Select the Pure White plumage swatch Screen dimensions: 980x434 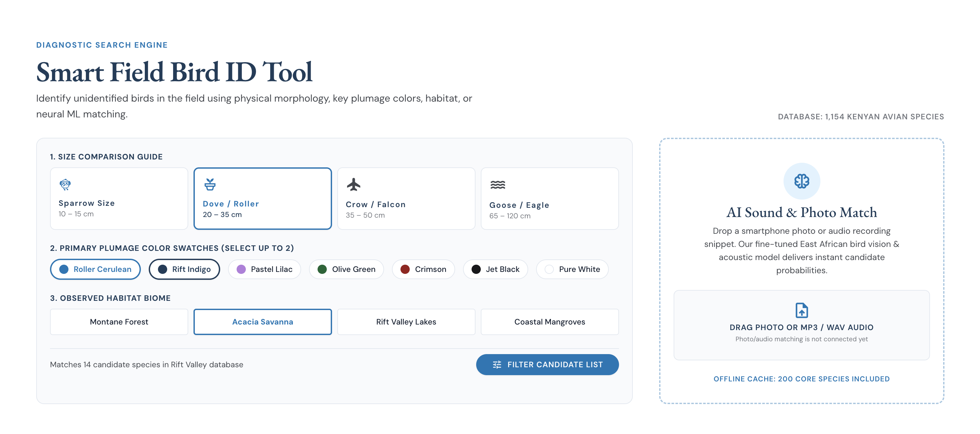click(x=572, y=269)
